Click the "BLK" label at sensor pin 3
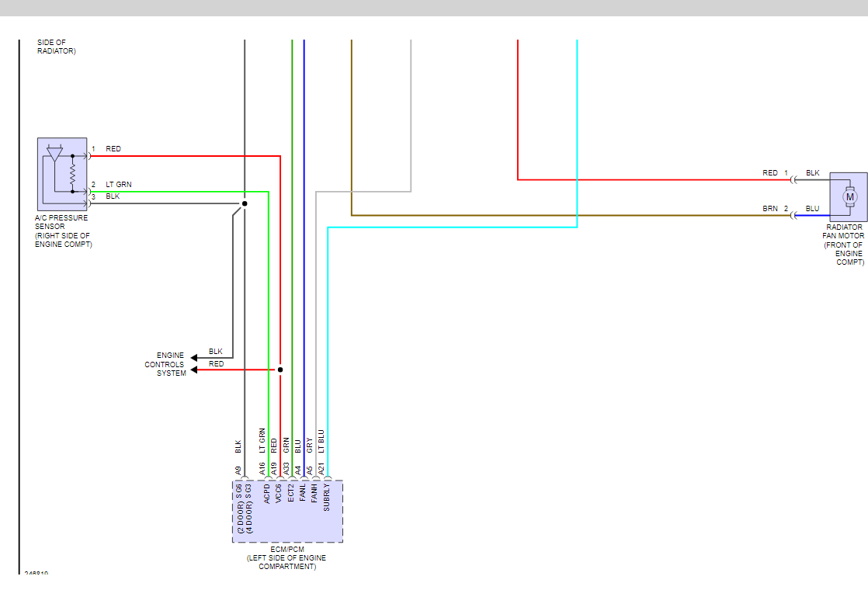This screenshot has width=868, height=604. pyautogui.click(x=113, y=196)
